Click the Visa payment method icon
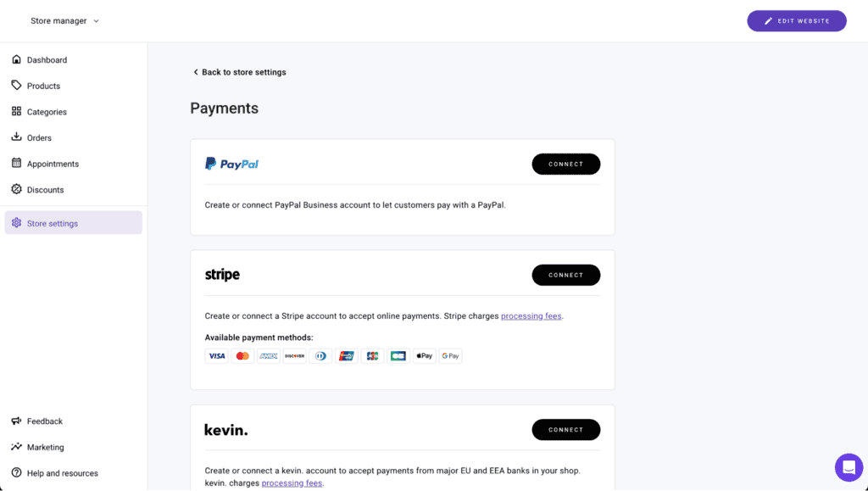This screenshot has height=491, width=868. coord(216,355)
